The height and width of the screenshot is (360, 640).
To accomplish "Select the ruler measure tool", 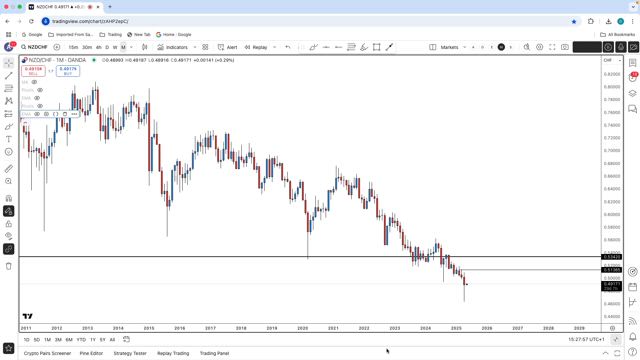I will (9, 169).
